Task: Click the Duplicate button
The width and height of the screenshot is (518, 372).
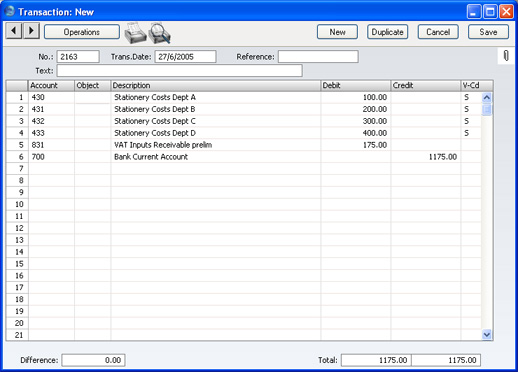Action: pyautogui.click(x=387, y=32)
